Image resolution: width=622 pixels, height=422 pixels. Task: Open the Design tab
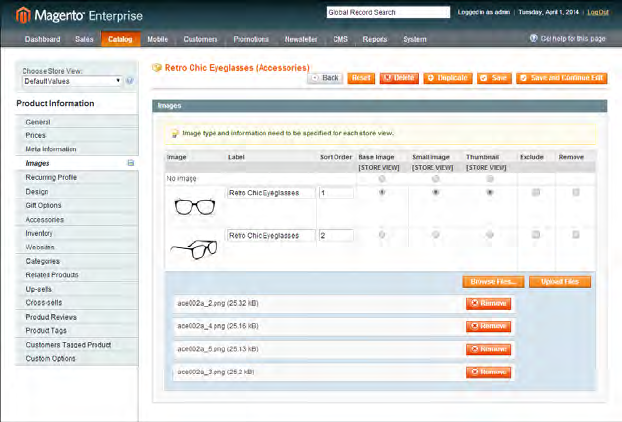(77, 192)
